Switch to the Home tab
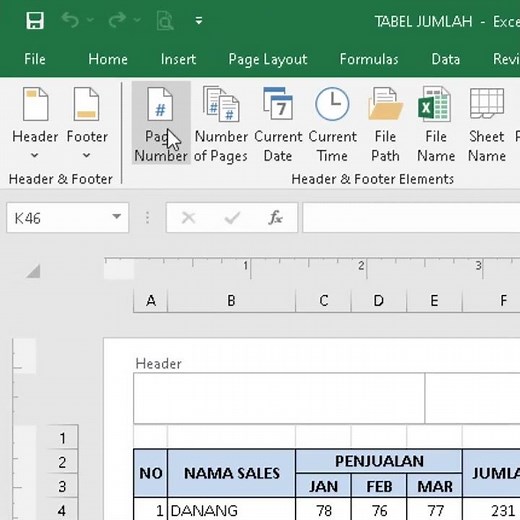 108,59
